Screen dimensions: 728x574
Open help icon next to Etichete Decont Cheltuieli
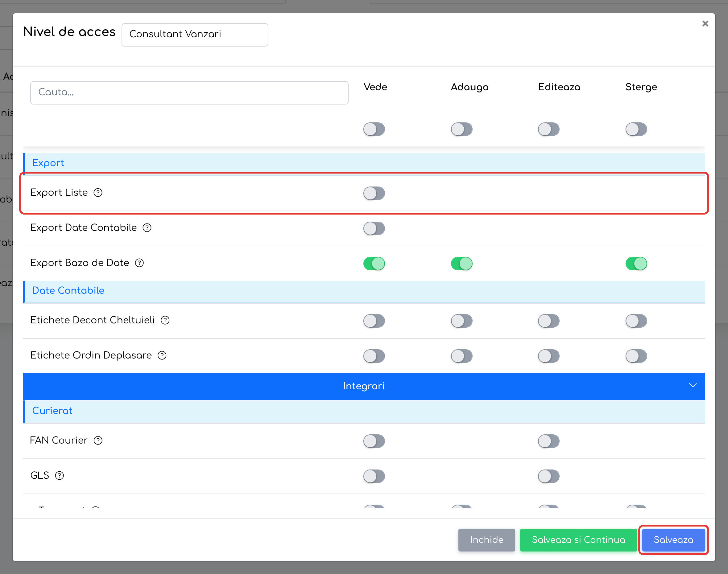coord(165,320)
